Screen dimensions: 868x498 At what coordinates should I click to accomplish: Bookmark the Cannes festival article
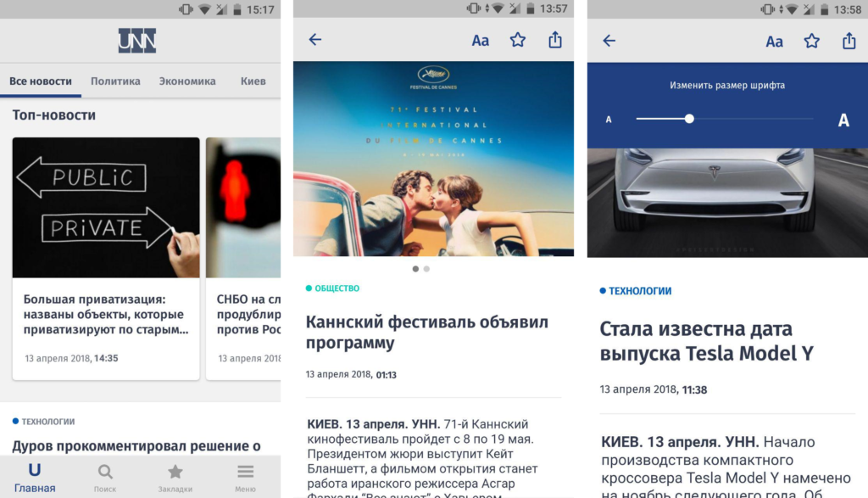518,40
